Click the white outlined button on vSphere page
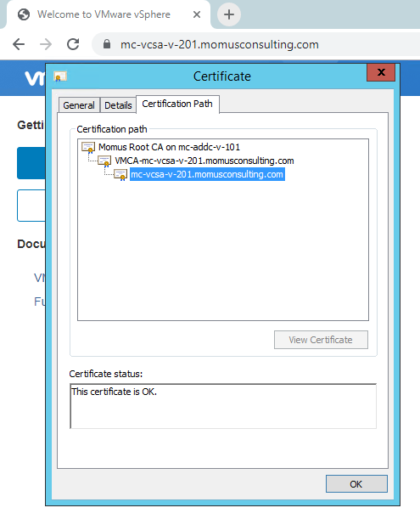The image size is (420, 519). coord(31,206)
